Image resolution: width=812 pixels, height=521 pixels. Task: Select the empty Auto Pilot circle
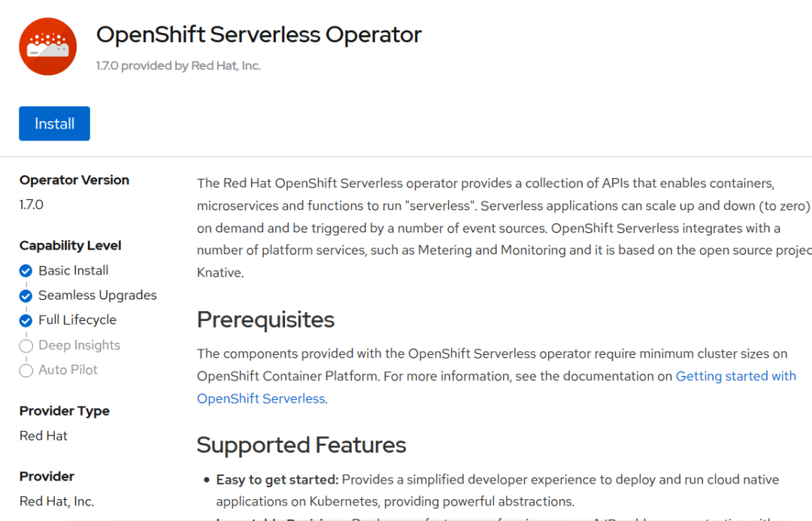26,371
